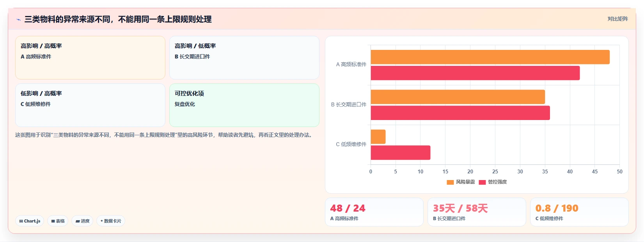Click the 进度 tag

(x=82, y=221)
